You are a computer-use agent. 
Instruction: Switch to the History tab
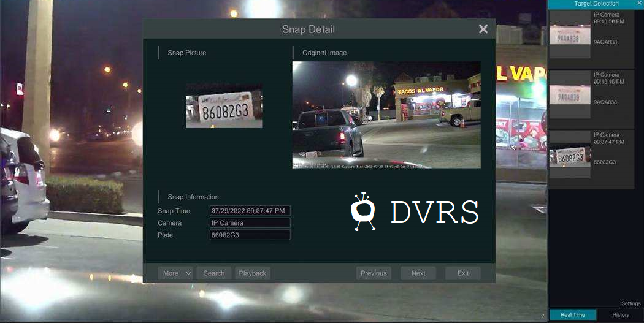tap(621, 315)
